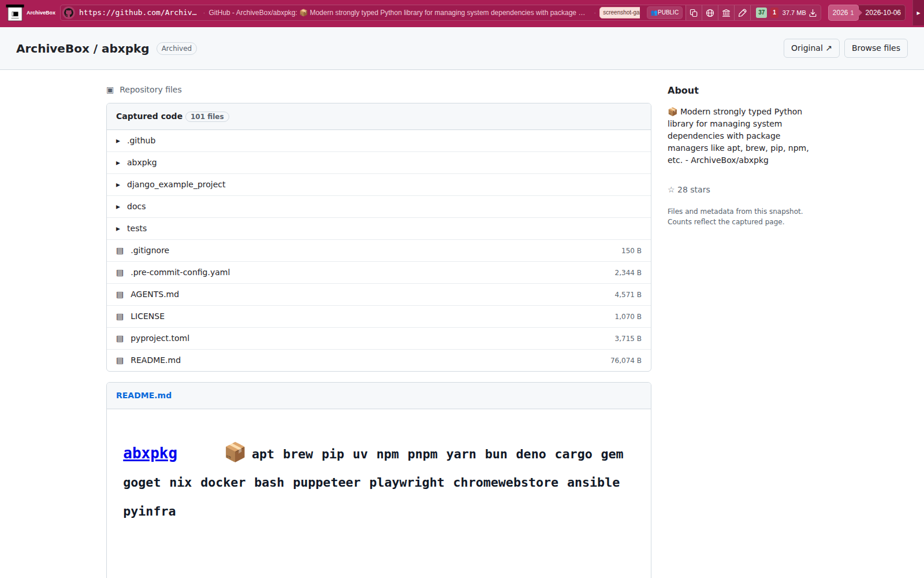Viewport: 924px width, 578px height.
Task: Click the 76,074 B size value
Action: [626, 361]
